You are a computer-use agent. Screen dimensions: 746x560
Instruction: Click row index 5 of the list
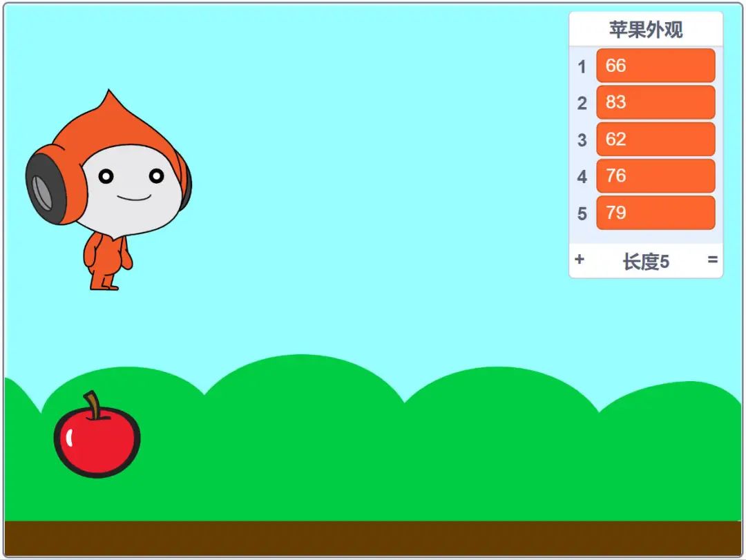(582, 213)
